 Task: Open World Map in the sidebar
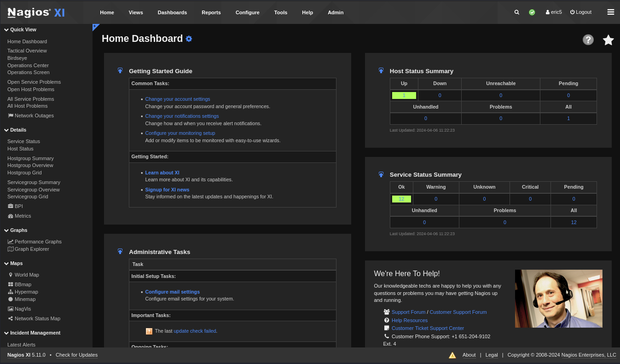(23, 275)
